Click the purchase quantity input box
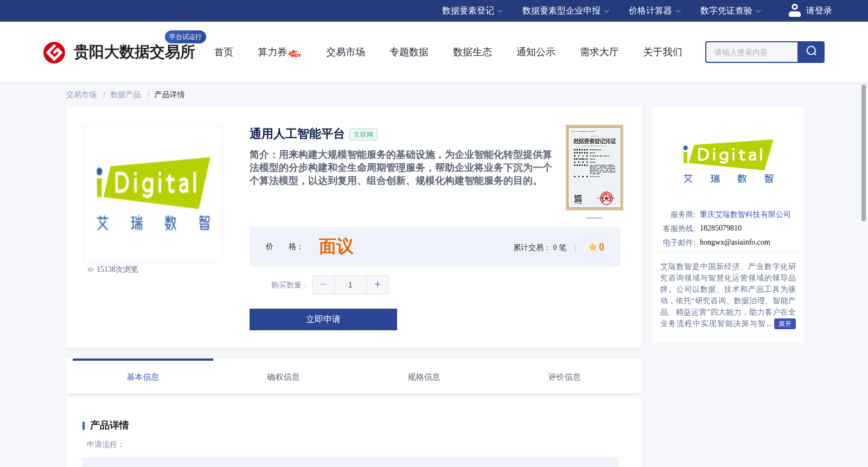868x467 pixels. tap(350, 285)
